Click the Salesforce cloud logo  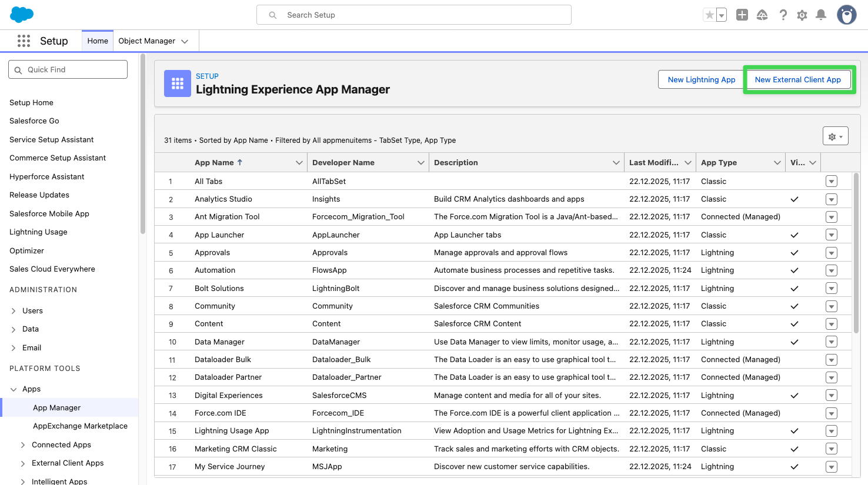point(21,14)
